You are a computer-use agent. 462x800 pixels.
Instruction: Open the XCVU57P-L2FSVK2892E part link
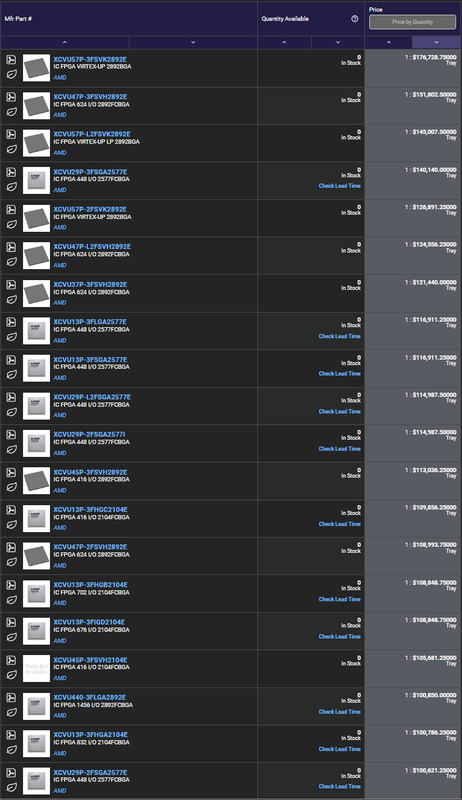92,134
